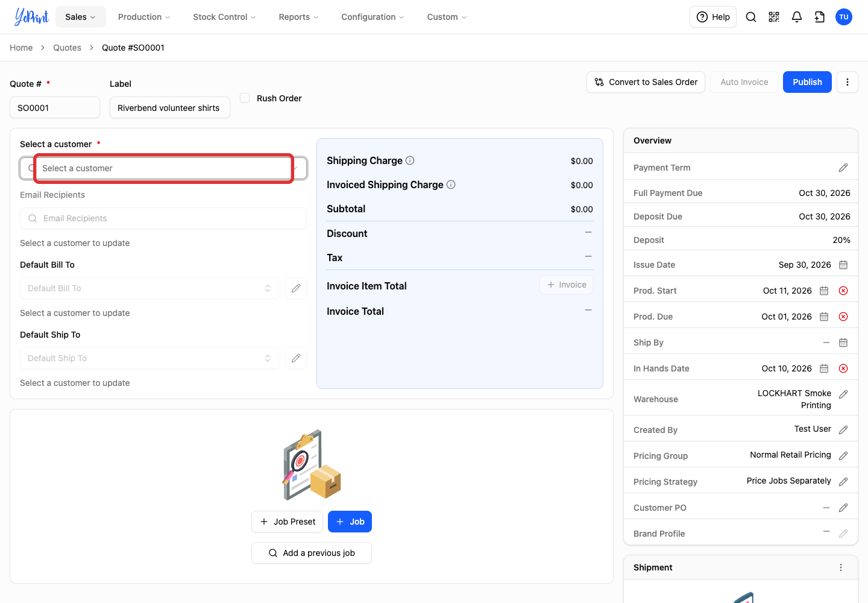The width and height of the screenshot is (868, 603).
Task: Click the Help button
Action: [713, 17]
